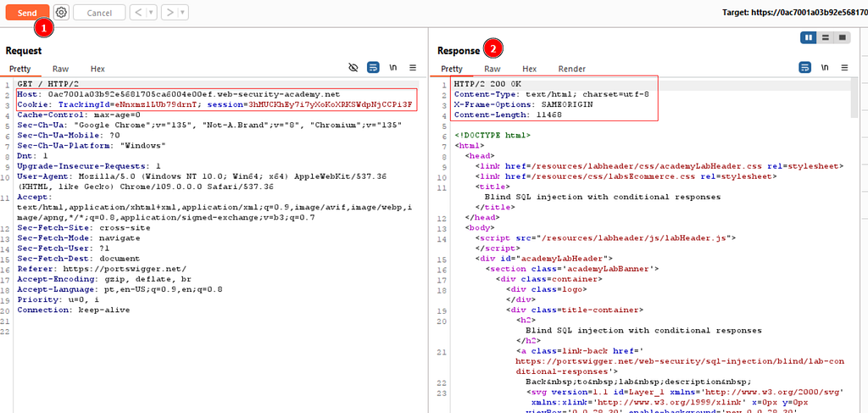The height and width of the screenshot is (413, 868).
Task: Click 'Connection: keep-alive' line
Action: pyautogui.click(x=74, y=310)
